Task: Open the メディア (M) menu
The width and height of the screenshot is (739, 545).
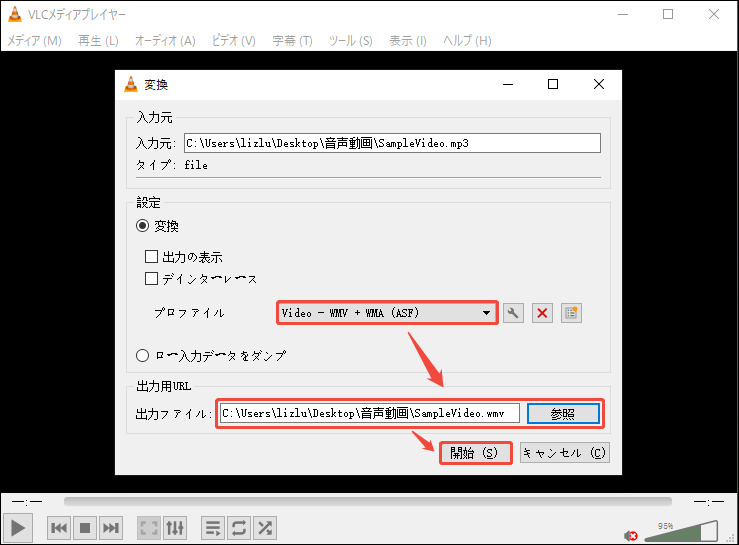Action: [x=34, y=41]
